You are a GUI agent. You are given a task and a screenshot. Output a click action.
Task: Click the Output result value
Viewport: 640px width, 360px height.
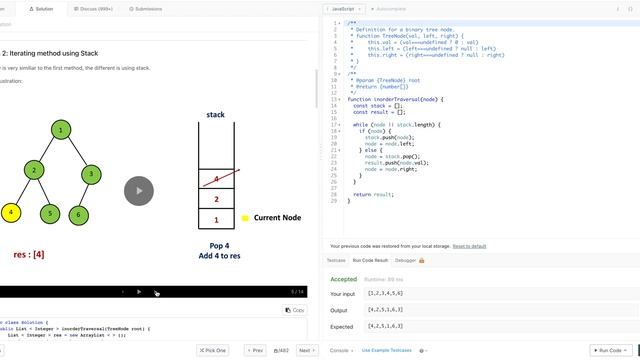pos(501,310)
